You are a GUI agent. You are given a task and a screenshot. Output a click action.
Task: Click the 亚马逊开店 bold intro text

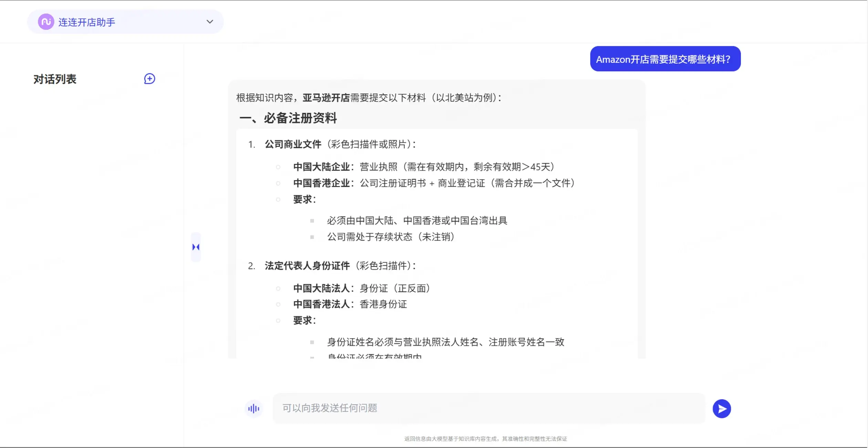click(x=326, y=98)
